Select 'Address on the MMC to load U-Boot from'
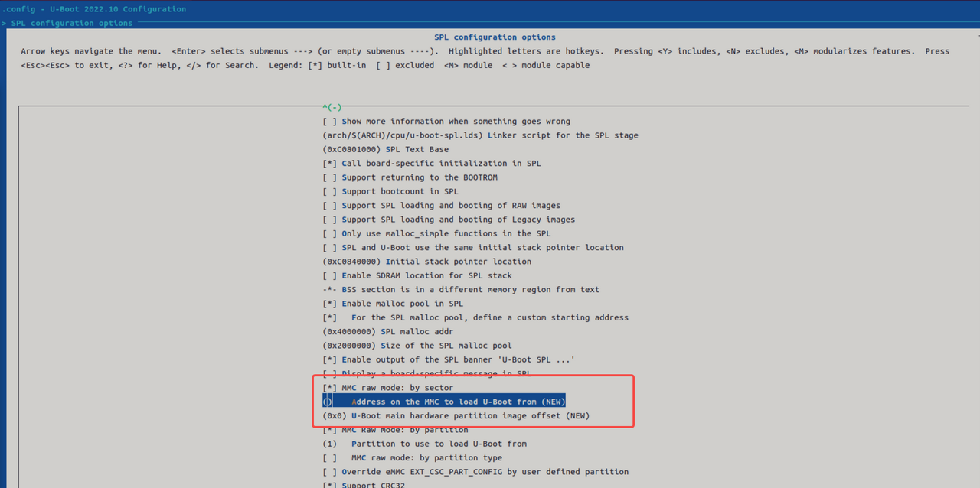Screen dimensions: 980x488 click(444, 402)
